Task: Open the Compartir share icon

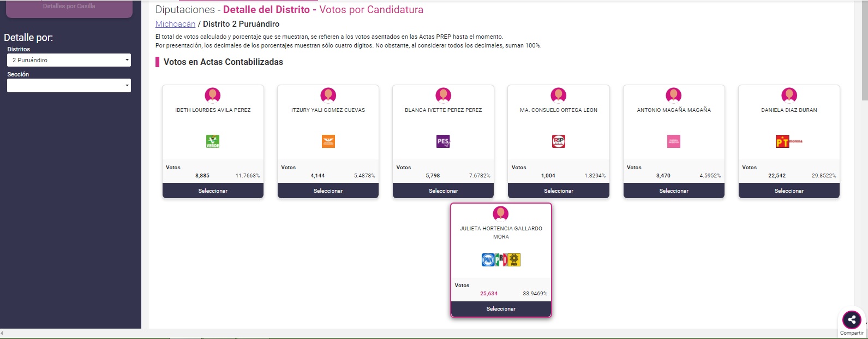Action: pyautogui.click(x=852, y=320)
